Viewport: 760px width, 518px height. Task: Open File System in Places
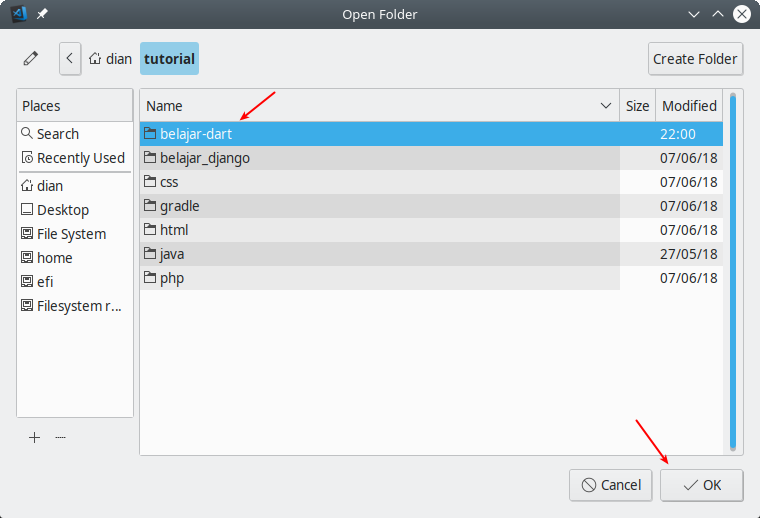coord(70,234)
